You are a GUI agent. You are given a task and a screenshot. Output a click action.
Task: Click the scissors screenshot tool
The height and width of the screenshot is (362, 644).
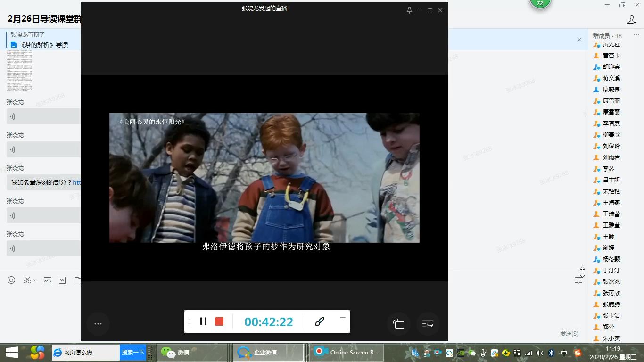tap(27, 280)
